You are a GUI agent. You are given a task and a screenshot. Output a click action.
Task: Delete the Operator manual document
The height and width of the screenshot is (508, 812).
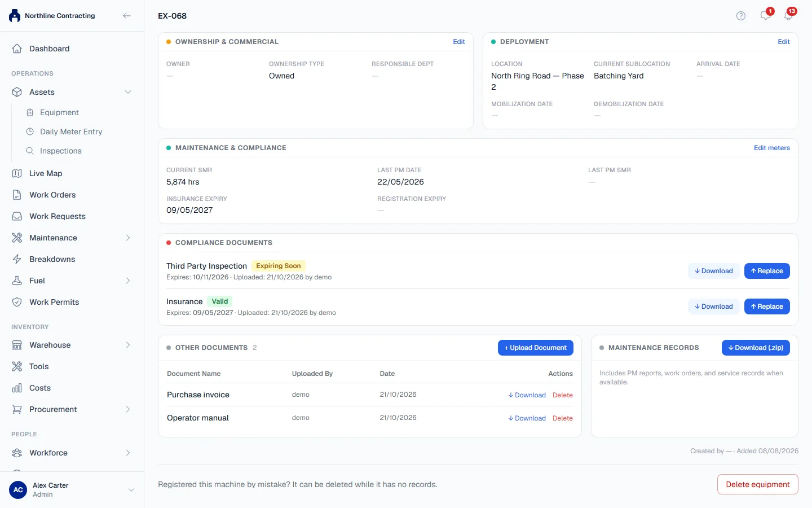point(563,418)
